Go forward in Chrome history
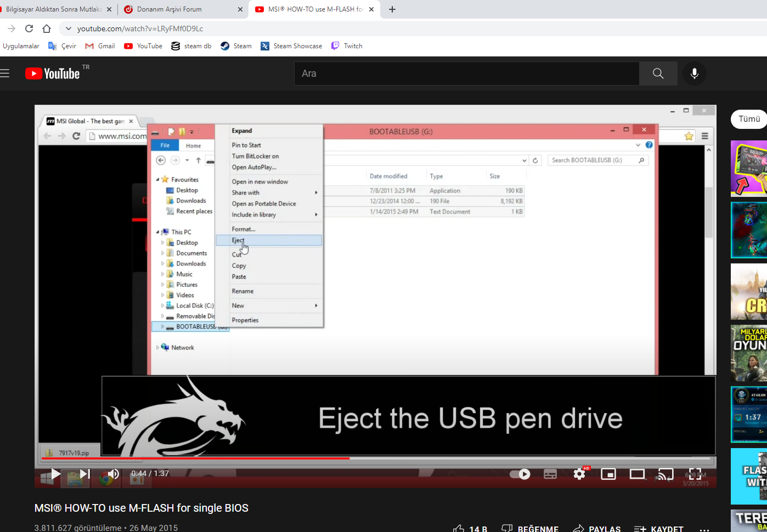 pyautogui.click(x=12, y=29)
